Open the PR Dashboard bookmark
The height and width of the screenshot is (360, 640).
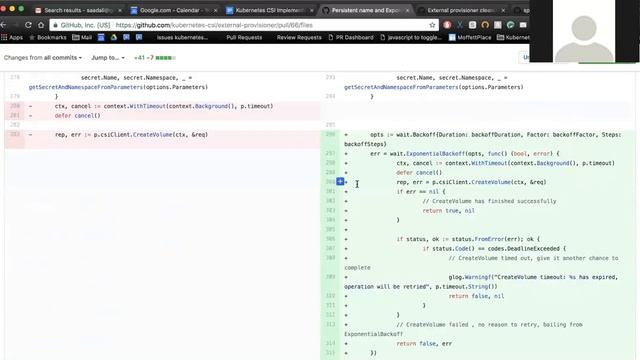point(351,37)
